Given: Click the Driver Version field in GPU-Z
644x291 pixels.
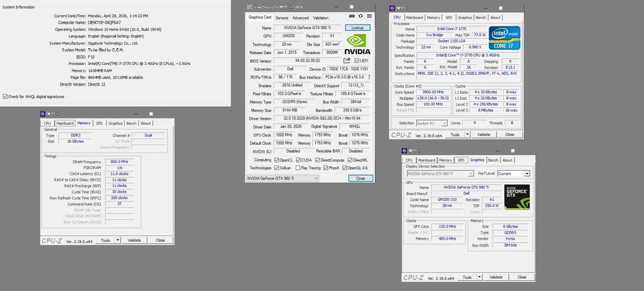Looking at the screenshot, I should coord(323,118).
